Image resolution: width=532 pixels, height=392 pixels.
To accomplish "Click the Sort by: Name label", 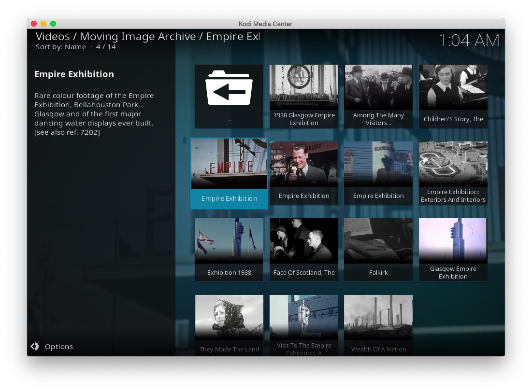I will 61,47.
